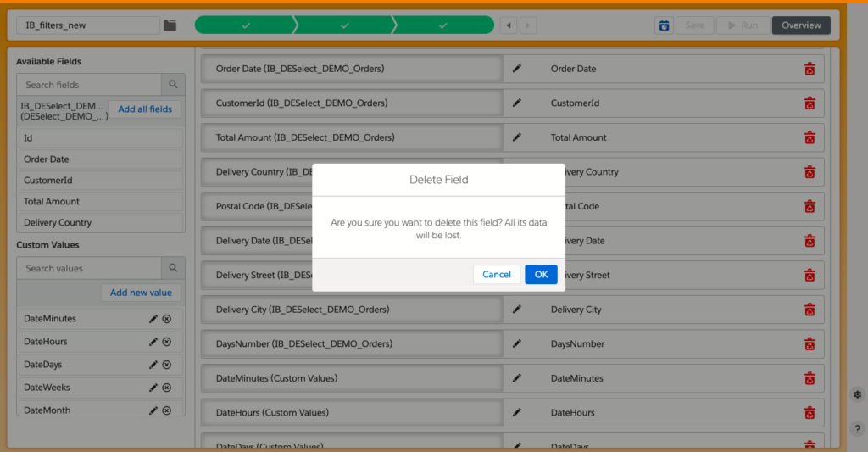Delete the Order Date field with trash icon
The height and width of the screenshot is (452, 868).
(810, 69)
